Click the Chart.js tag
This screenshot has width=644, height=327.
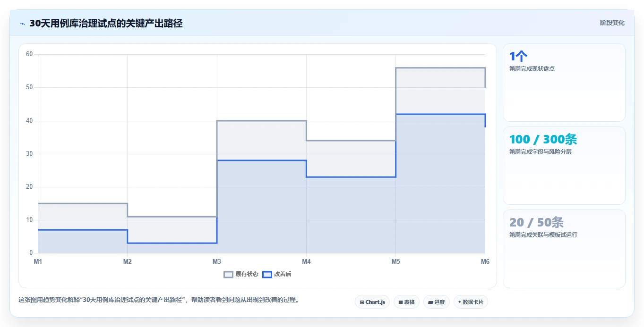372,302
